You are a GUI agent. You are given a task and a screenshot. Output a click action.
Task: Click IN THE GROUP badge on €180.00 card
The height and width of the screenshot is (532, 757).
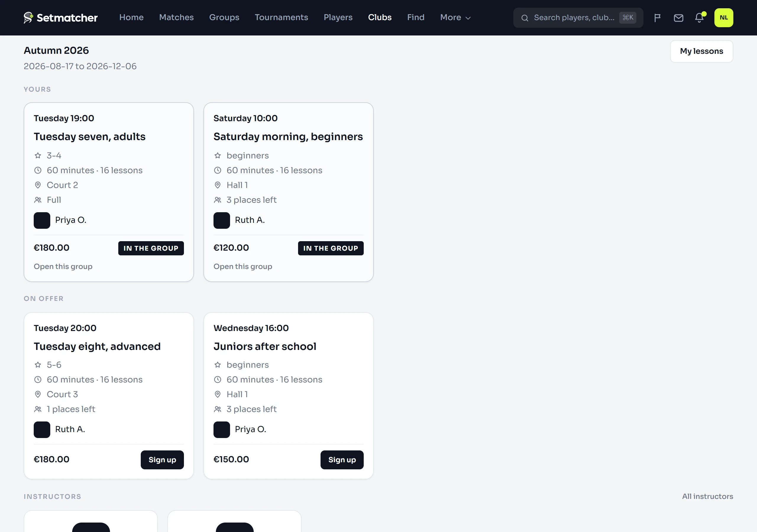[x=151, y=249]
